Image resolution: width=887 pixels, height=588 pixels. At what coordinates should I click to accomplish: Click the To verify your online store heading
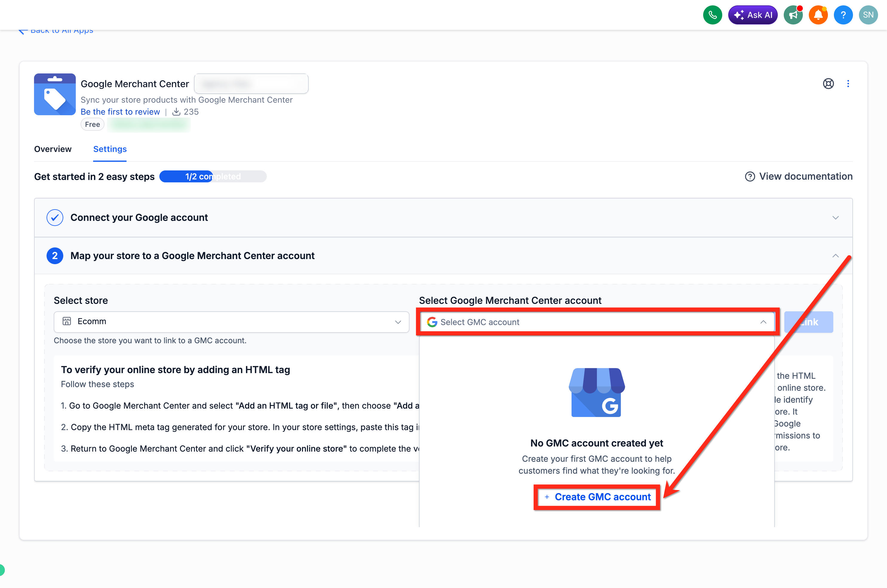pyautogui.click(x=175, y=370)
